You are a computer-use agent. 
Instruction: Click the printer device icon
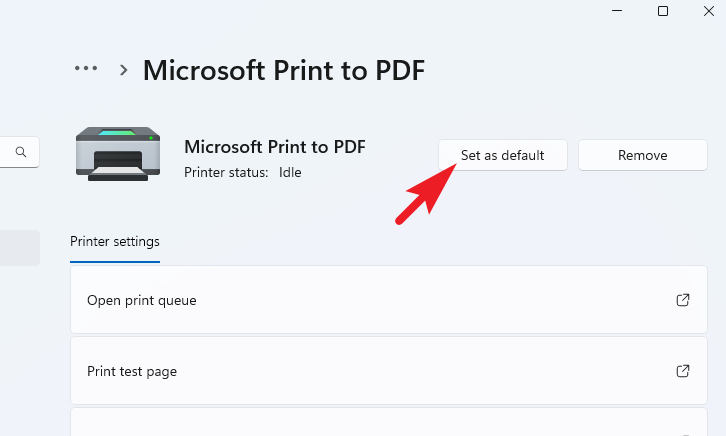point(118,154)
